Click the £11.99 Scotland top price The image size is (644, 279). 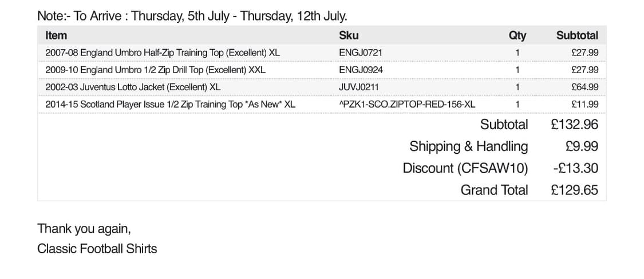[x=584, y=104]
